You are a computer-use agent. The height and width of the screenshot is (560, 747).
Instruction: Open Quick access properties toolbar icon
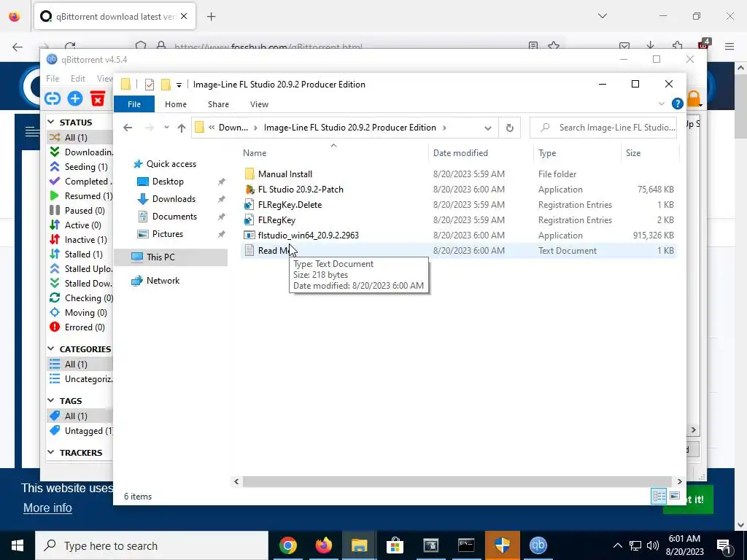point(150,85)
